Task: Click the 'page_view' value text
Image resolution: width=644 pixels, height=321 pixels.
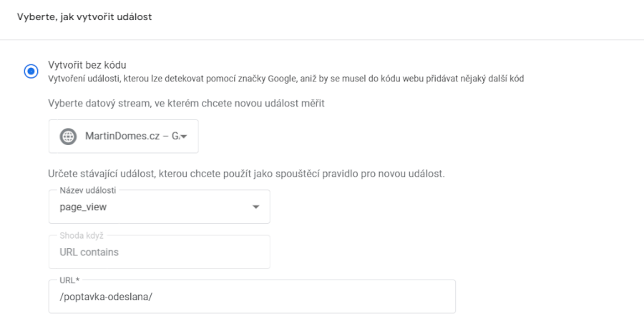Action: click(83, 207)
